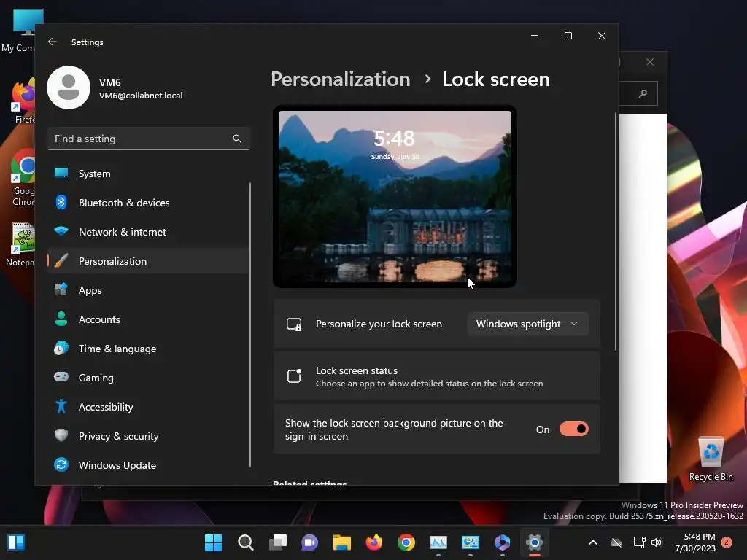This screenshot has width=747, height=560.
Task: Click the Find a setting search box
Action: click(148, 139)
